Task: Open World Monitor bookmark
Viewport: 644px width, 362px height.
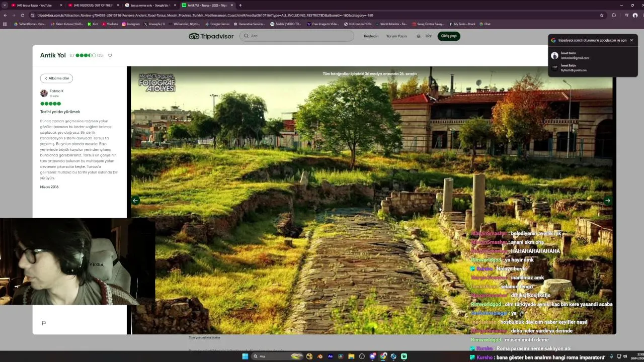Action: [x=391, y=24]
